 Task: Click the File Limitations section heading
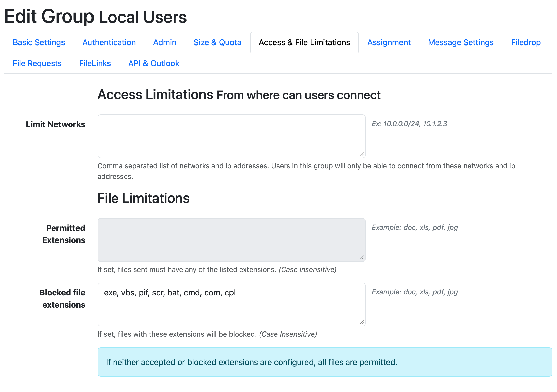(x=143, y=199)
